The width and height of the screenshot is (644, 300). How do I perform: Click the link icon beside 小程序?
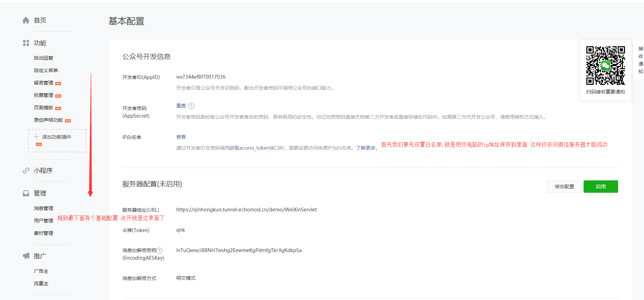click(x=26, y=170)
